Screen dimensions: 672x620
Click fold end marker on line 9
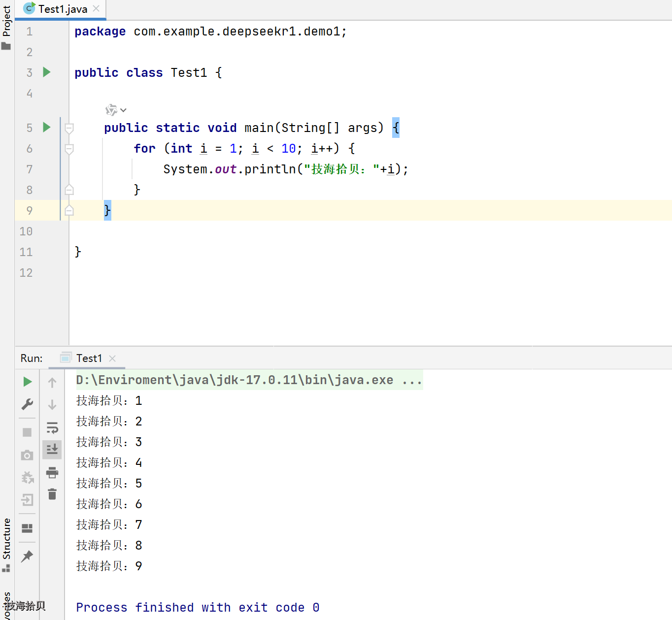click(69, 210)
